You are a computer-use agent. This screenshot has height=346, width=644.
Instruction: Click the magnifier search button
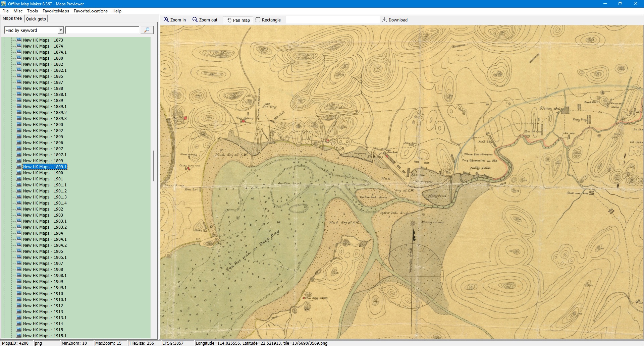[x=147, y=30]
